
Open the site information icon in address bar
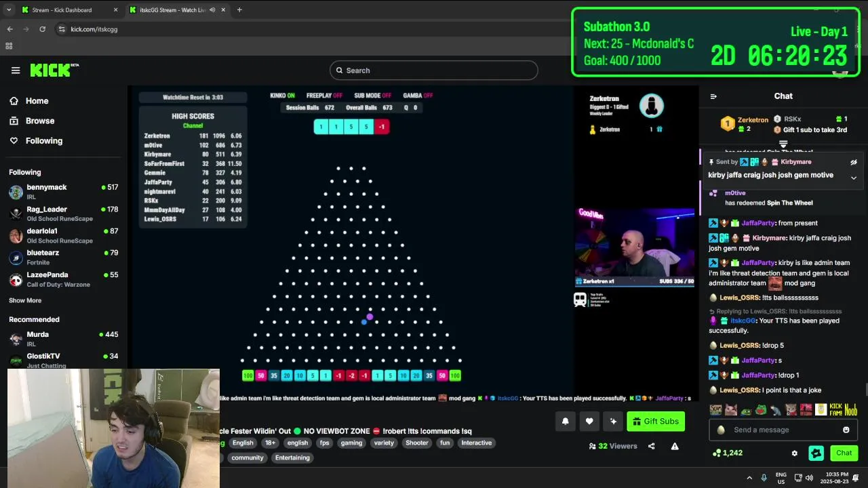click(62, 29)
